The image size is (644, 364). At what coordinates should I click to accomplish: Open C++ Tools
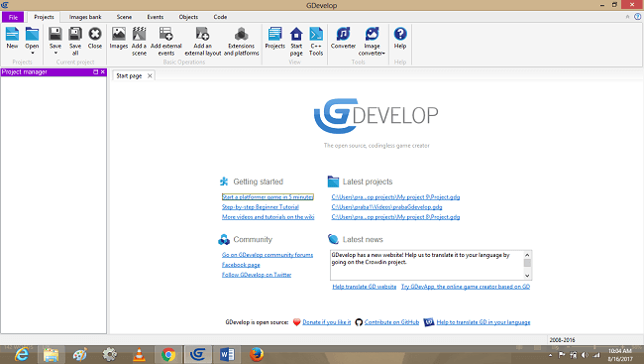[x=316, y=41]
